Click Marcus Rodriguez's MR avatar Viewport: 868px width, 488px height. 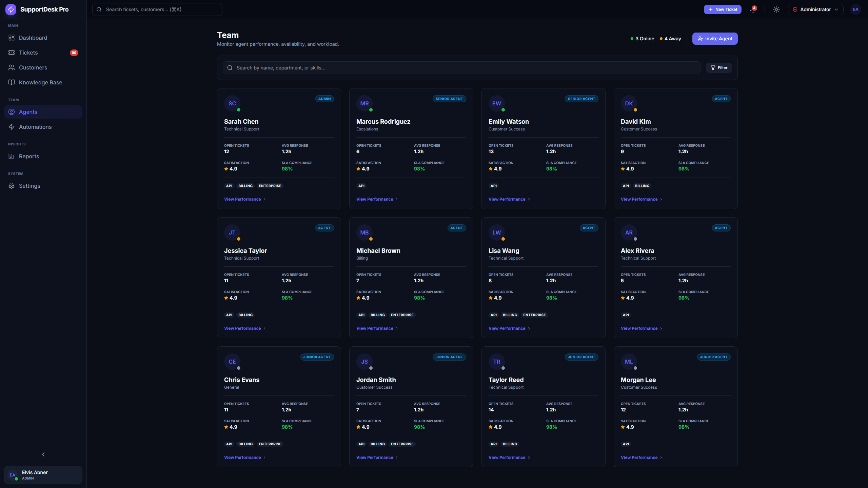pos(364,103)
